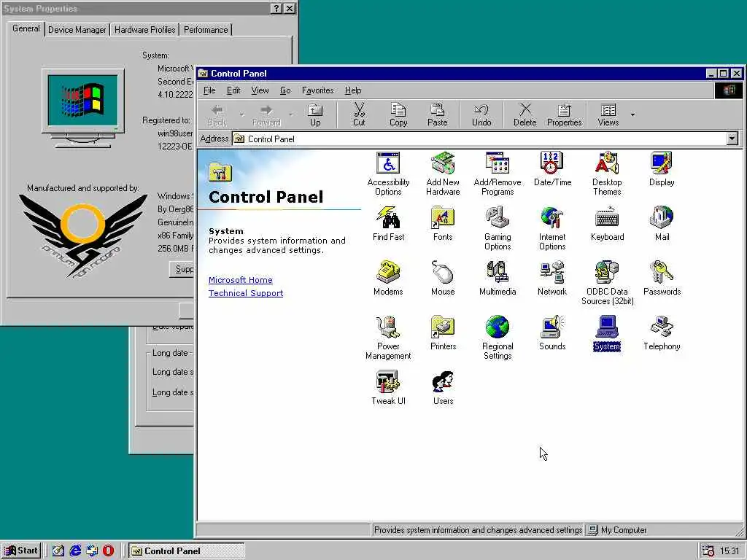The width and height of the screenshot is (747, 560).
Task: Open the Start menu
Action: [x=21, y=551]
